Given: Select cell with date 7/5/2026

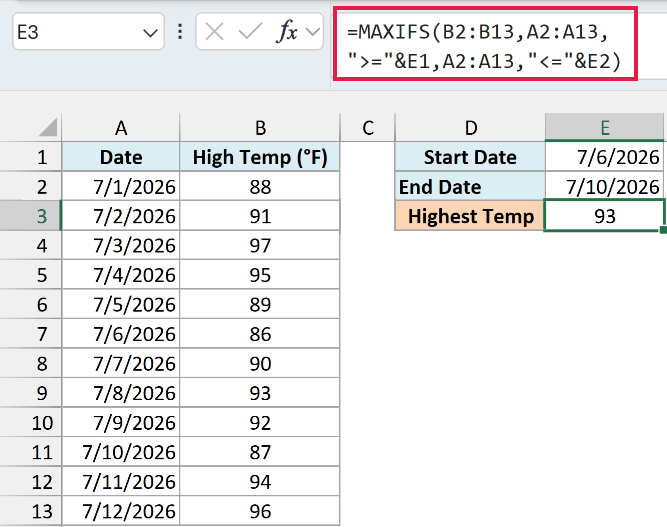Looking at the screenshot, I should (x=121, y=305).
